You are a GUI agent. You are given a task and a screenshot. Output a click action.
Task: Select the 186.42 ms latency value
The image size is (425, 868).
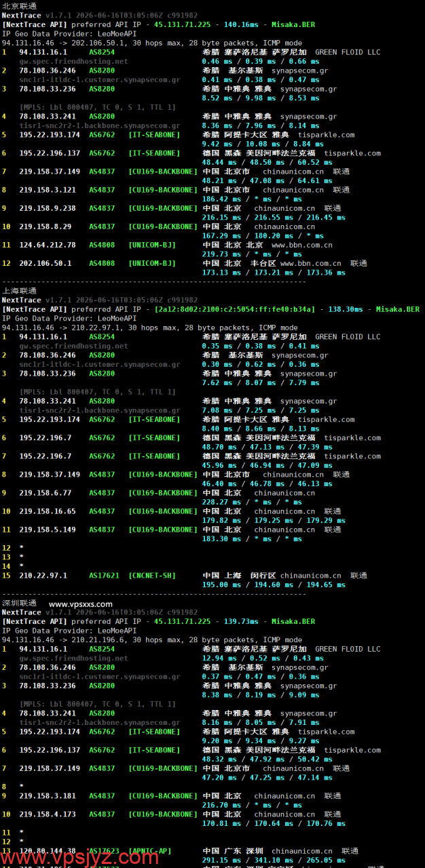pyautogui.click(x=221, y=199)
